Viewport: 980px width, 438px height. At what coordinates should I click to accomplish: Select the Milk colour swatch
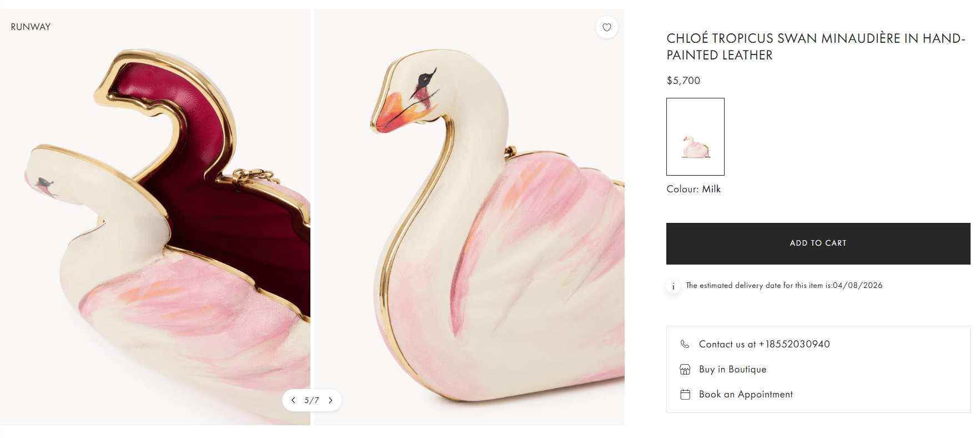coord(695,137)
